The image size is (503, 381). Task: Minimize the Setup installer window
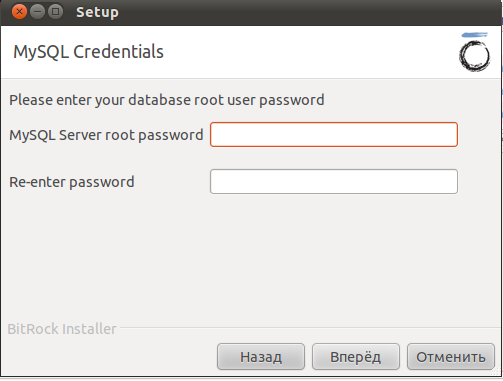pos(37,12)
